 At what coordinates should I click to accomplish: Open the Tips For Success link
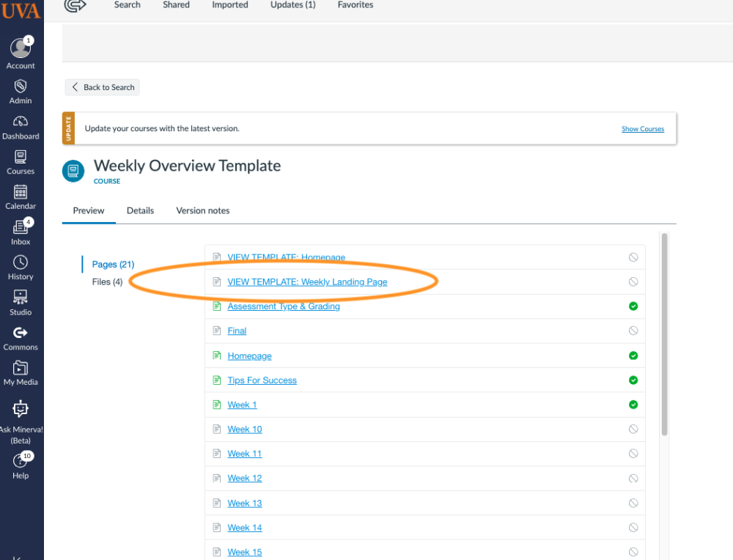[x=262, y=380]
